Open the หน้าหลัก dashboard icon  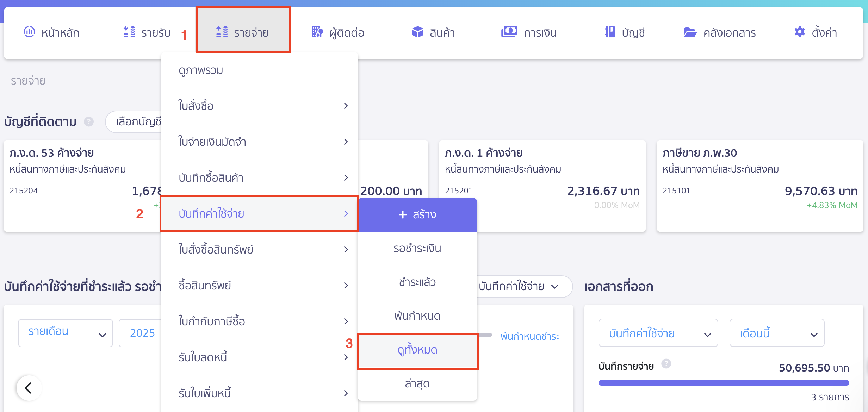pos(29,32)
